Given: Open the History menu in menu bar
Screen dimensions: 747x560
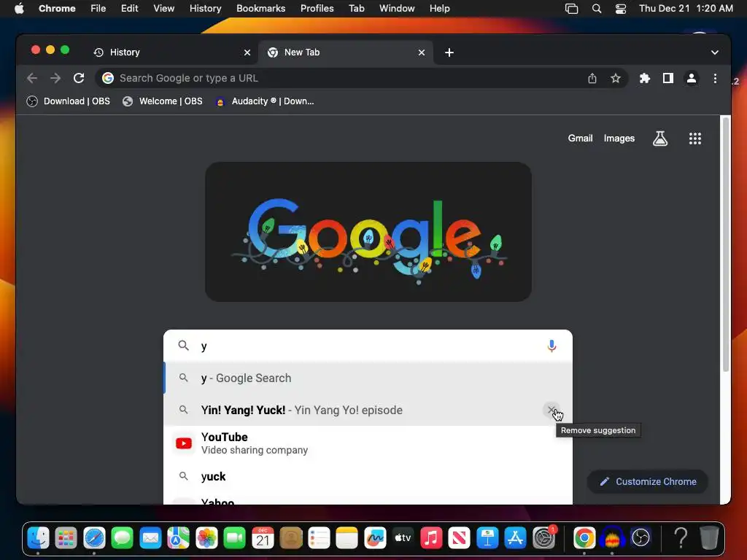Looking at the screenshot, I should coord(205,9).
